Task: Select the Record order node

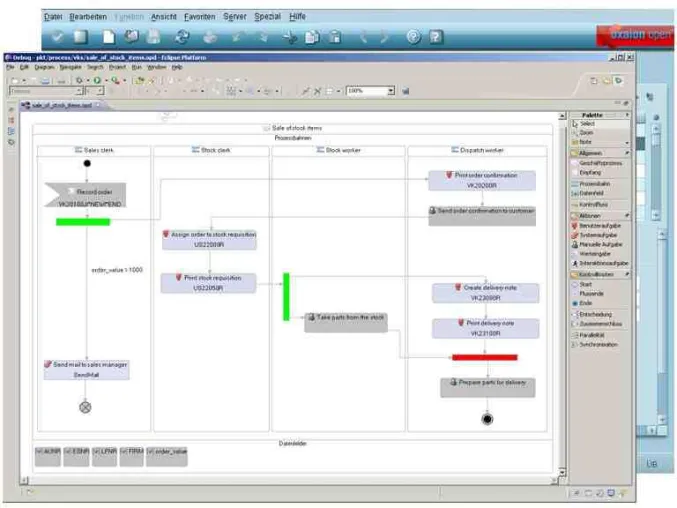Action: tap(85, 195)
